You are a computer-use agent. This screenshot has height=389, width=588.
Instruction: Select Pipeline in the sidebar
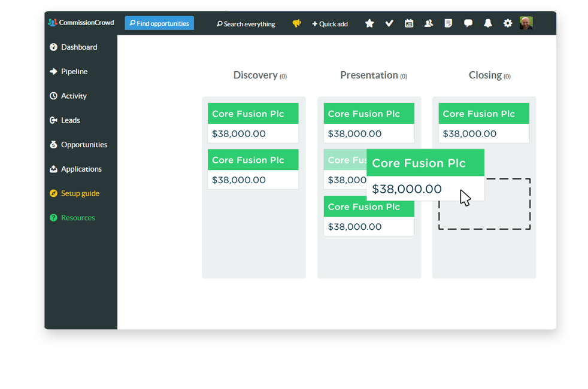74,72
